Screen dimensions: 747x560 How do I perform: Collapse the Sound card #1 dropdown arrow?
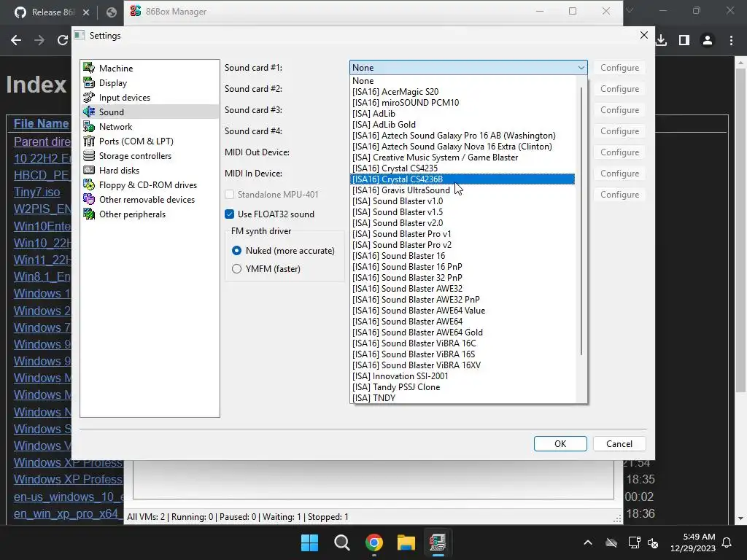581,68
